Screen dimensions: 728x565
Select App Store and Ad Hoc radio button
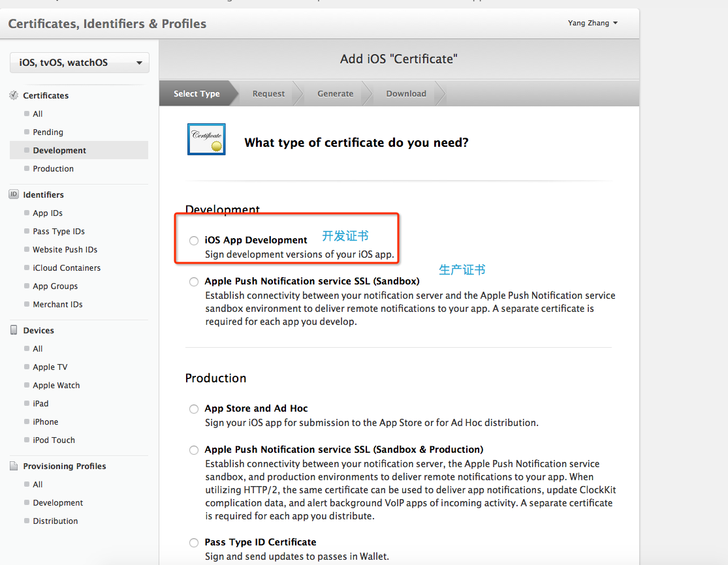point(194,408)
